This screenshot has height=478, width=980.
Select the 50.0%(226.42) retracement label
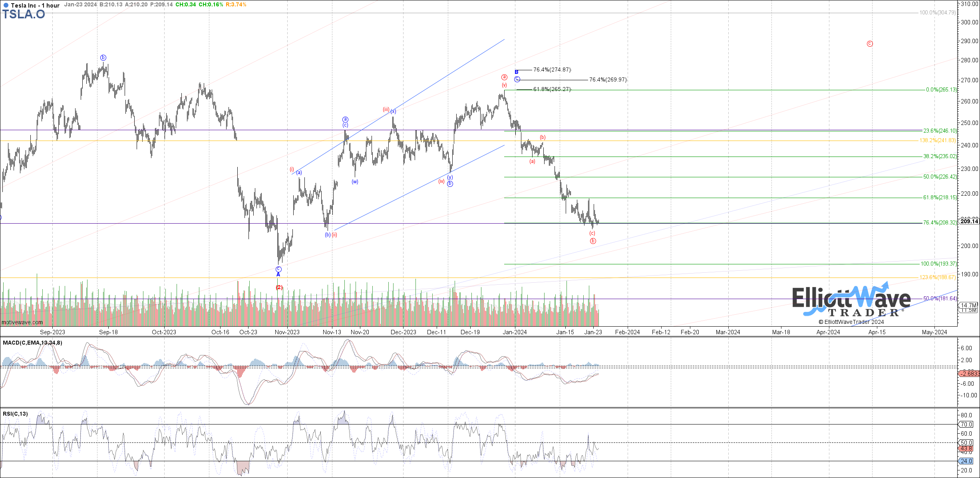940,177
